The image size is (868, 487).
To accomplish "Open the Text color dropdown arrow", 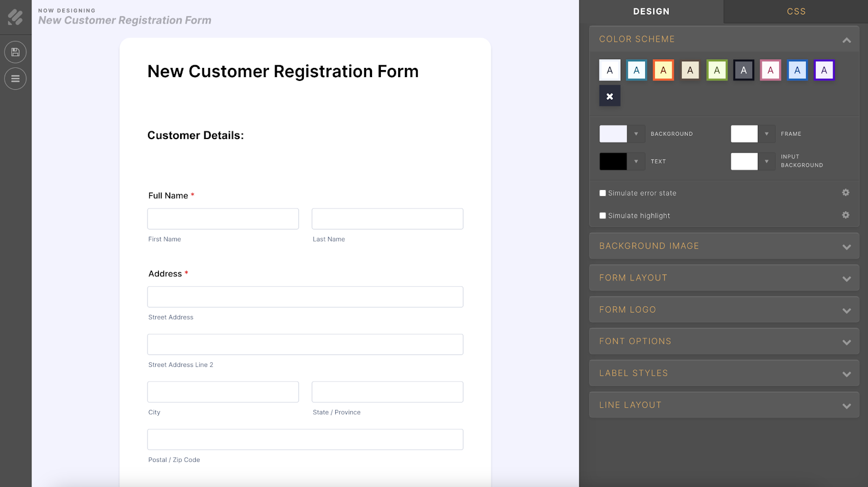I will click(x=636, y=161).
